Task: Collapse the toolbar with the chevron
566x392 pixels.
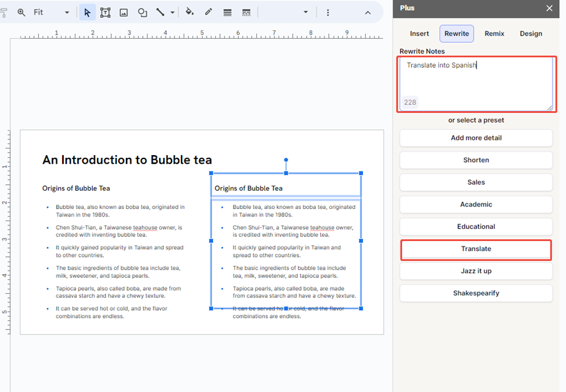Action: [368, 12]
